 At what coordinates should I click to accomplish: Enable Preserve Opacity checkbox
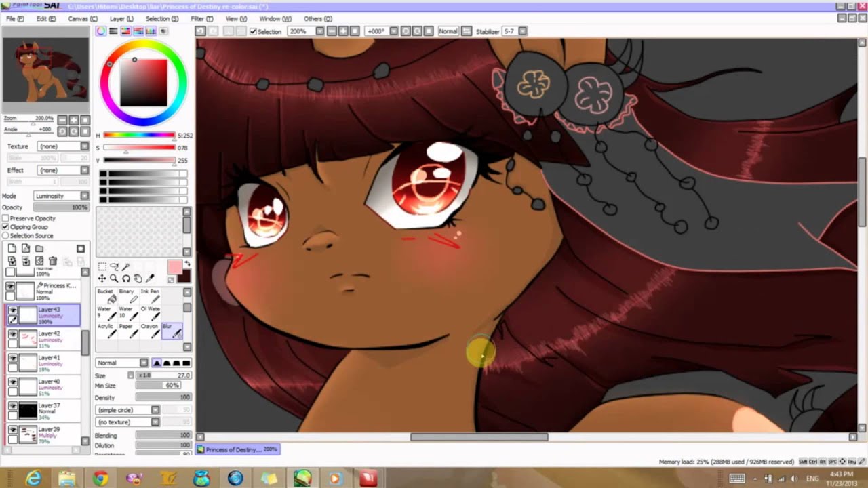[x=5, y=218]
